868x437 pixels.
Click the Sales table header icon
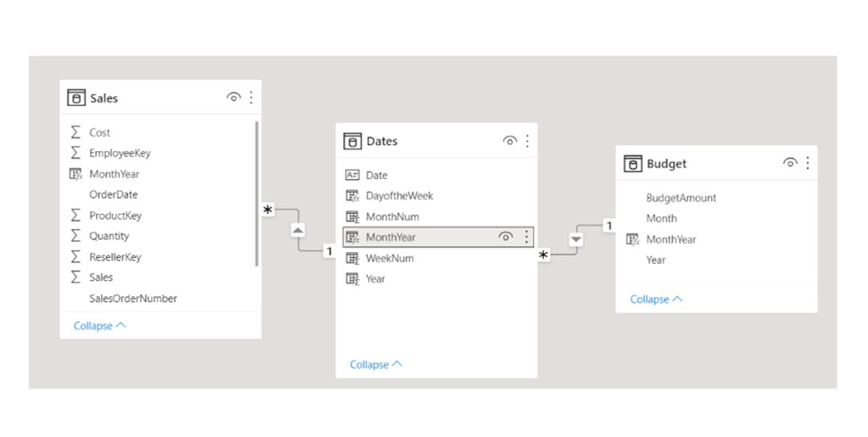[x=76, y=98]
